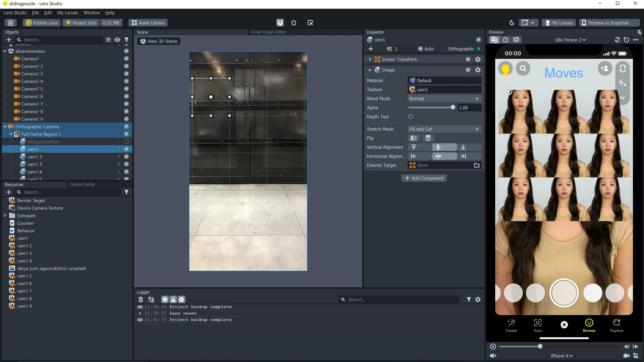Expand the Echopark folder in Resources

[x=5, y=216]
